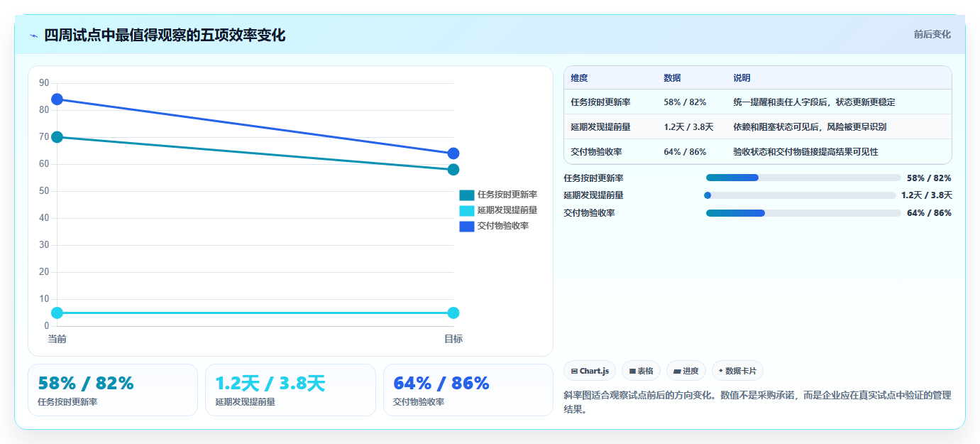Click the 延期发现提前量 progress bar

(800, 195)
